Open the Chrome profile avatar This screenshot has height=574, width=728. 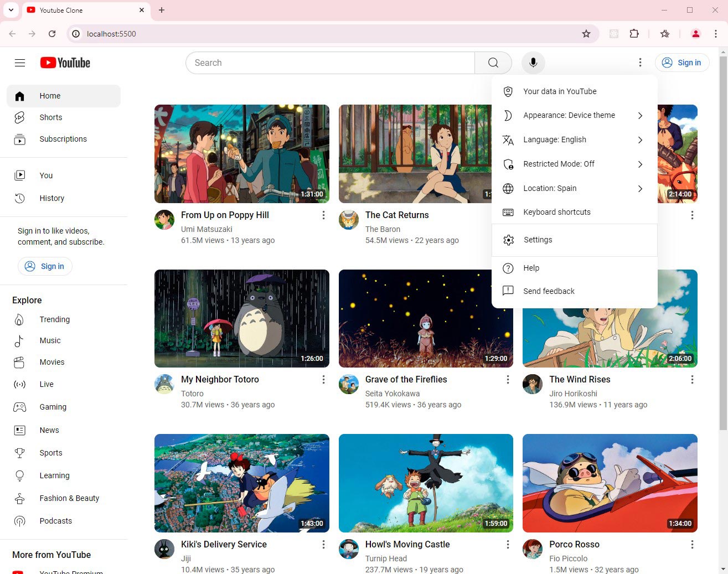point(696,34)
